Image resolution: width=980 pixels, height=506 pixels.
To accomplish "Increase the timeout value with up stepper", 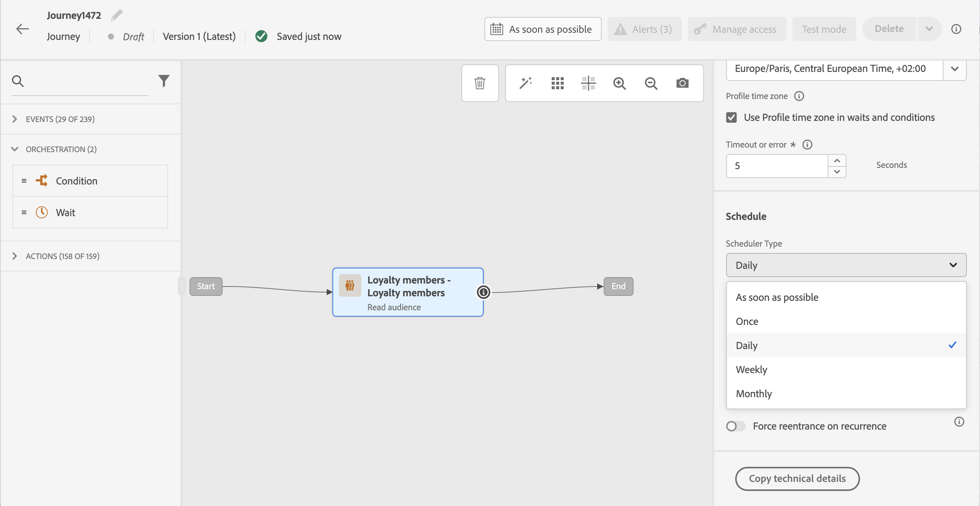I will tap(837, 161).
